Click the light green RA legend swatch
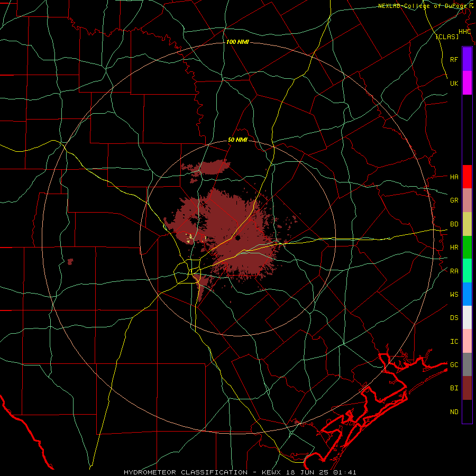 (x=467, y=271)
